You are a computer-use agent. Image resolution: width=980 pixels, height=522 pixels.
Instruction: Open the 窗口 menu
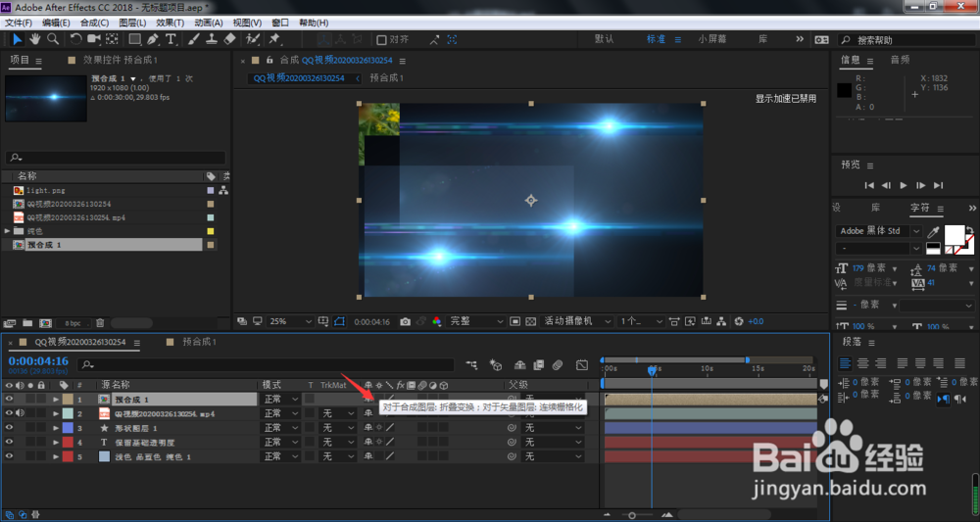(280, 23)
